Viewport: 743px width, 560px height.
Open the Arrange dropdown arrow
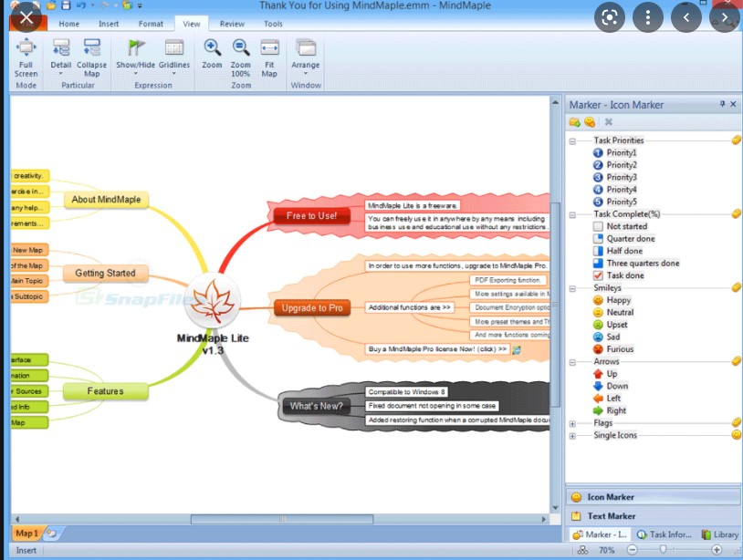click(306, 74)
